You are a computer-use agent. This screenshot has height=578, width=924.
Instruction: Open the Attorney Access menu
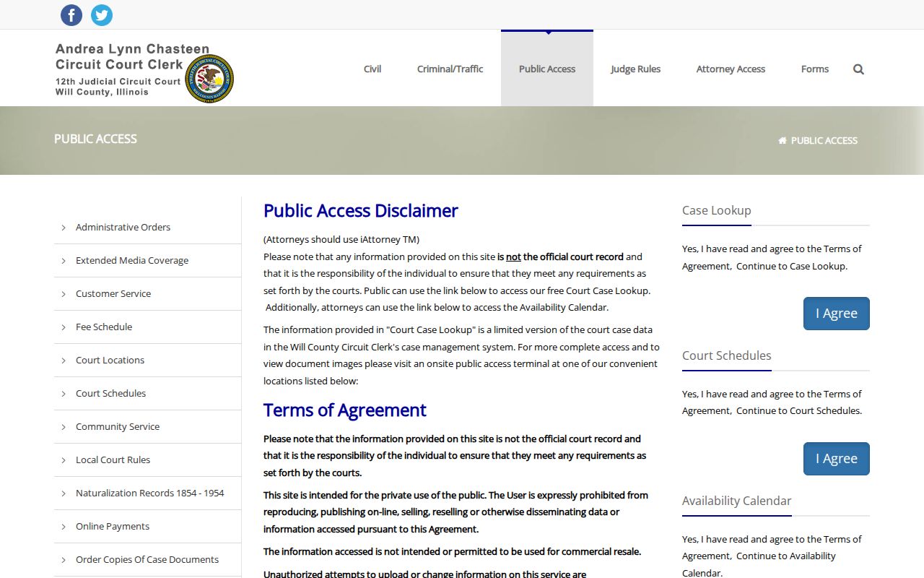point(731,69)
